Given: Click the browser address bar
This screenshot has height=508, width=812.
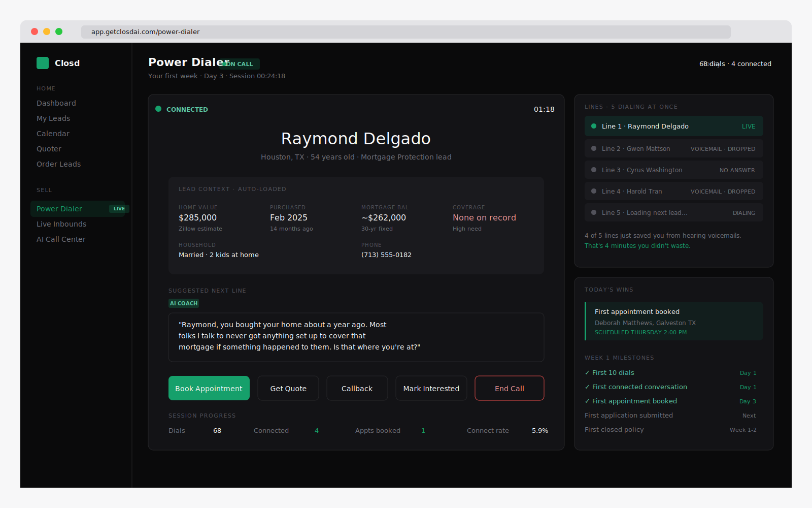Looking at the screenshot, I should click(405, 32).
